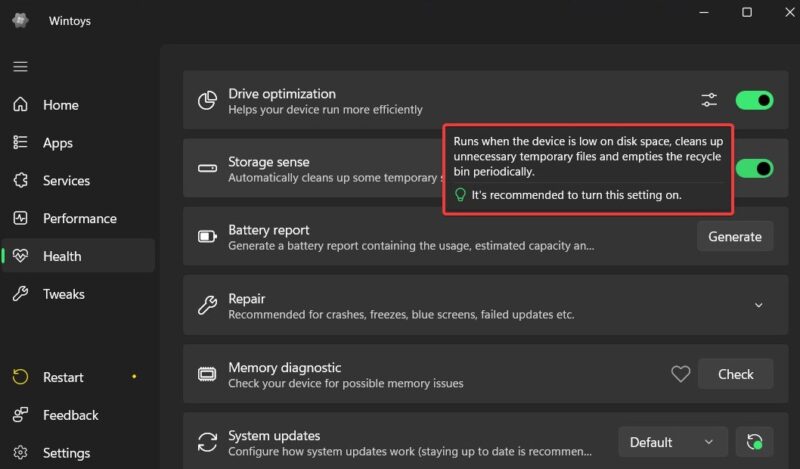Click the Storage sense title text

coord(268,162)
